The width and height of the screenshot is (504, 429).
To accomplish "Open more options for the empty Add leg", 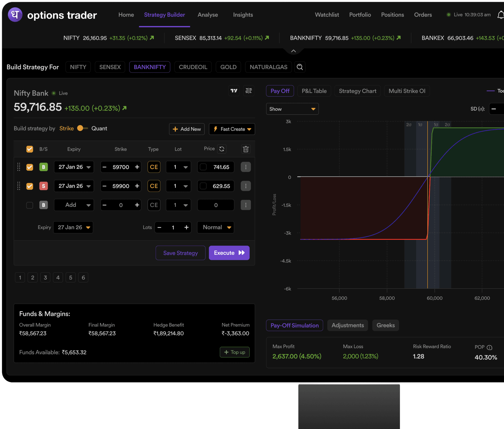I will tap(246, 205).
